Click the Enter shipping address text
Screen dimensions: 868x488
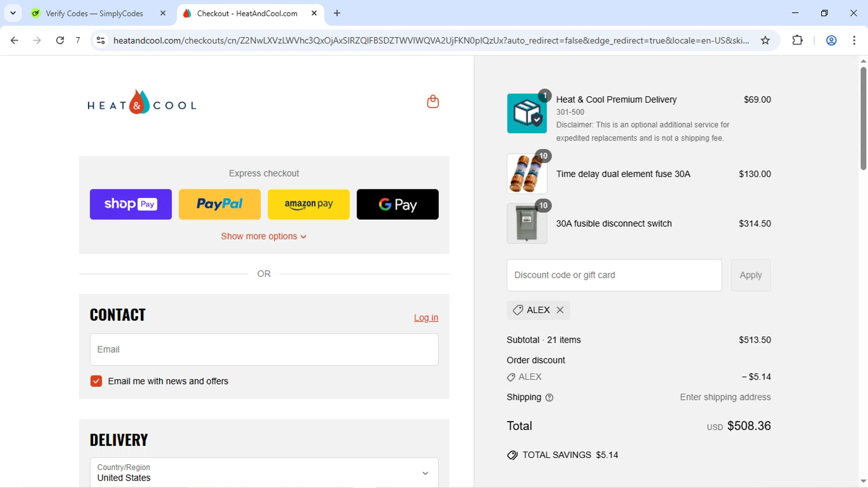725,398
